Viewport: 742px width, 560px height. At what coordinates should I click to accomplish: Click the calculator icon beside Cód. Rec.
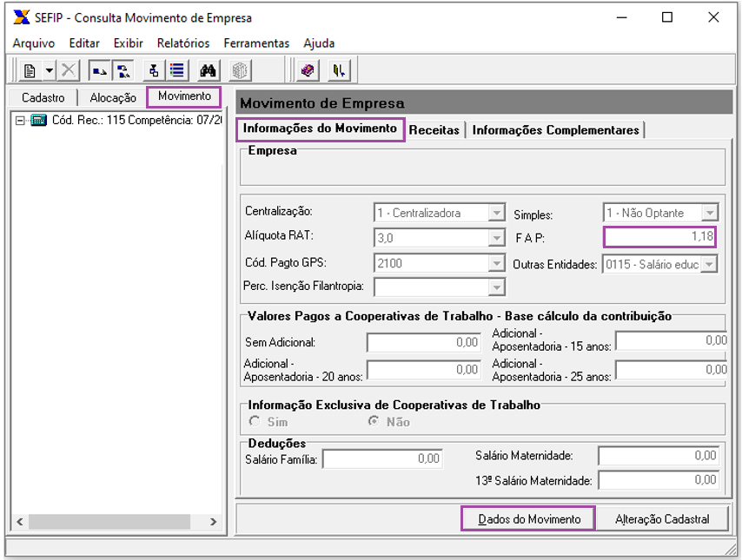(38, 120)
